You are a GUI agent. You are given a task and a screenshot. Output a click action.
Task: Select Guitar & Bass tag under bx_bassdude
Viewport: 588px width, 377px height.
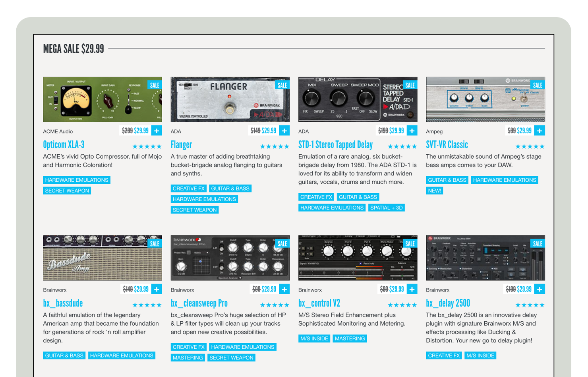pyautogui.click(x=64, y=356)
